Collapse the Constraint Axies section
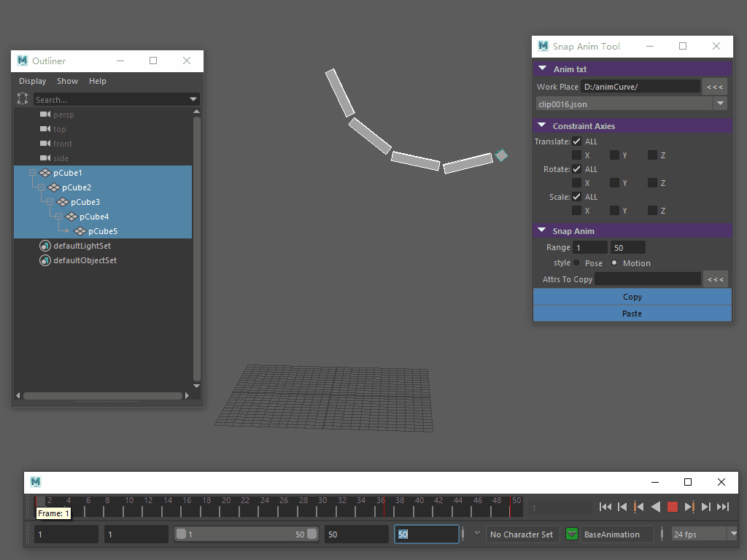This screenshot has height=560, width=747. coord(542,126)
